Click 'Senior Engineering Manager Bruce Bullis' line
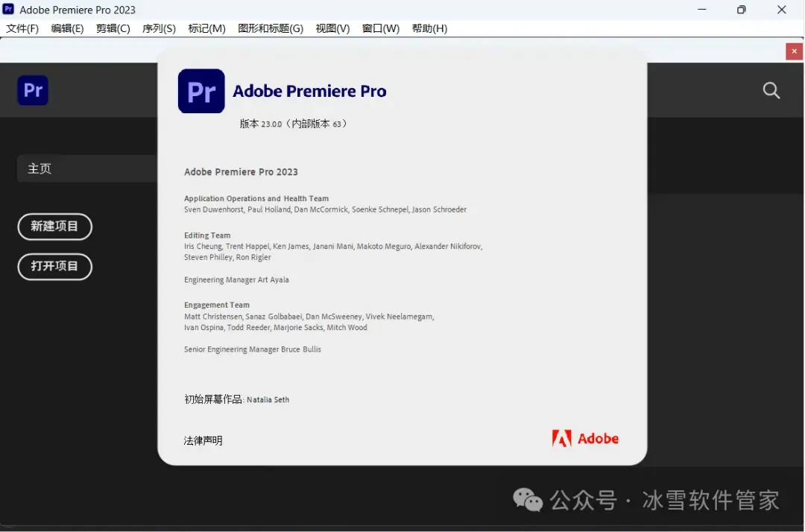The width and height of the screenshot is (805, 532). click(253, 349)
